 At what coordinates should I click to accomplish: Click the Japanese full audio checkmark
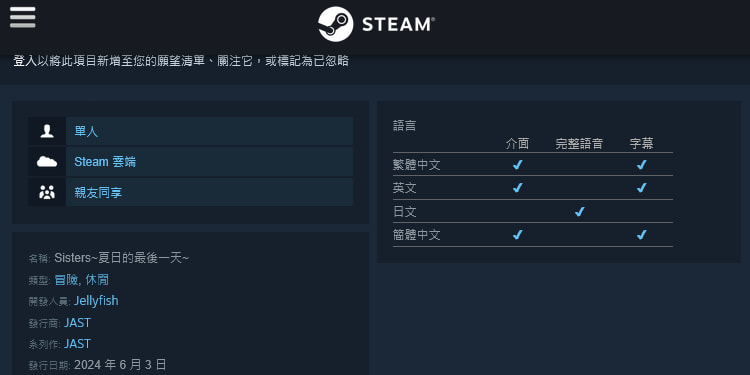pos(579,211)
